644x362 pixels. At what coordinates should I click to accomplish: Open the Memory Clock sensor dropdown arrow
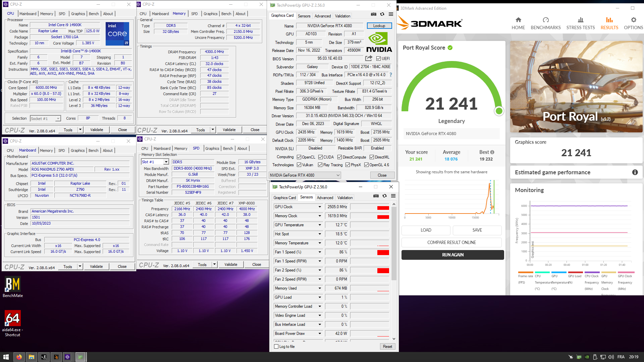pos(320,216)
